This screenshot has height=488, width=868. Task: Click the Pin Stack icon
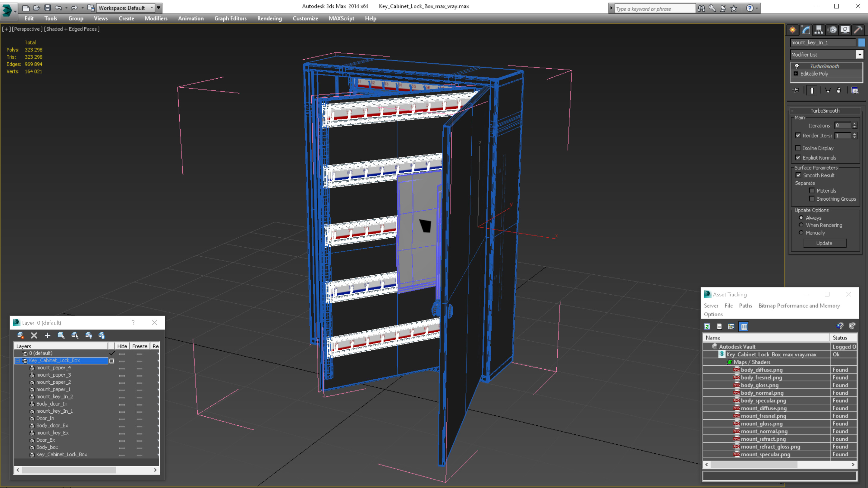click(796, 90)
